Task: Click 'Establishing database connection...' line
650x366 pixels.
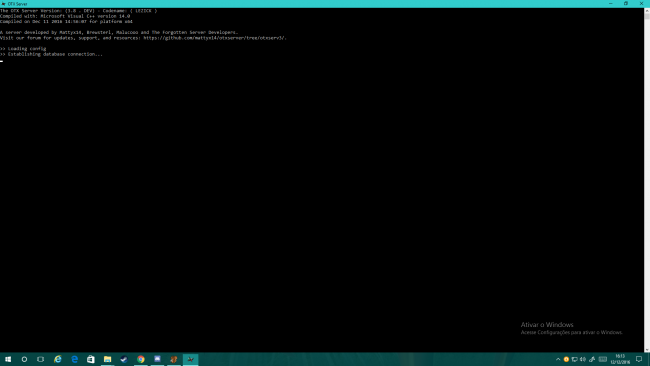Action: click(x=51, y=54)
